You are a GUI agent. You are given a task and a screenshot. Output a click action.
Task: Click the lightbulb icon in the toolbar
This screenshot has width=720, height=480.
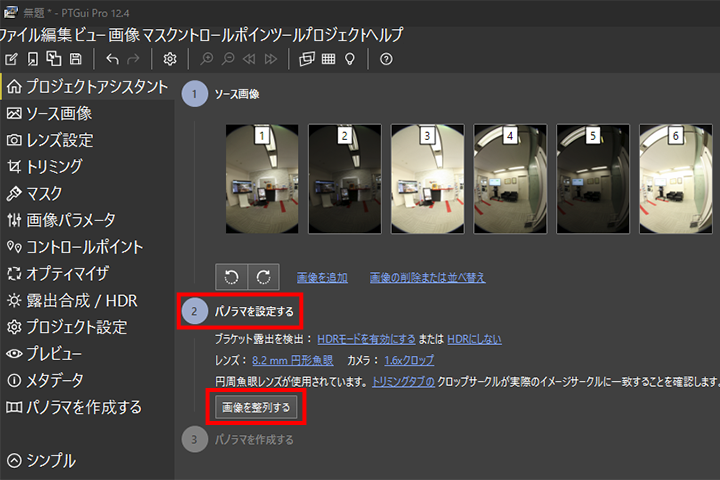[350, 59]
